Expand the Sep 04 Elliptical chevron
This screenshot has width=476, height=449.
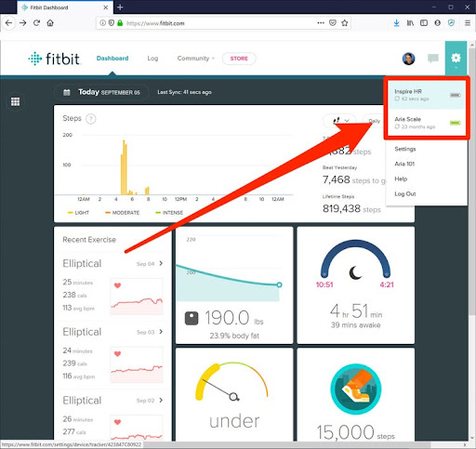pyautogui.click(x=161, y=263)
